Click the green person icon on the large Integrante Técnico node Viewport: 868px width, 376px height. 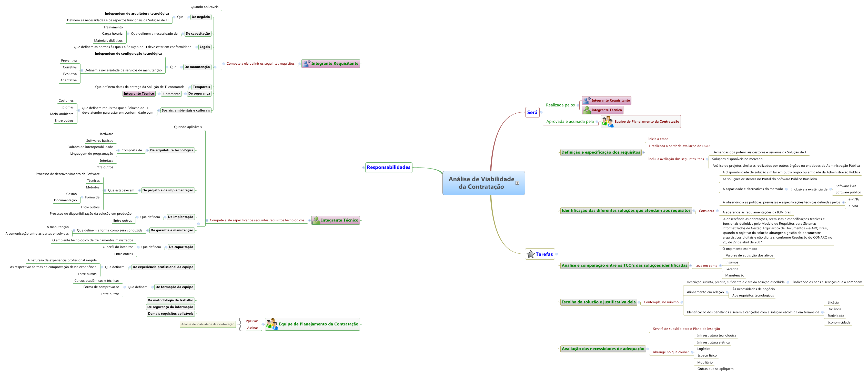click(316, 220)
